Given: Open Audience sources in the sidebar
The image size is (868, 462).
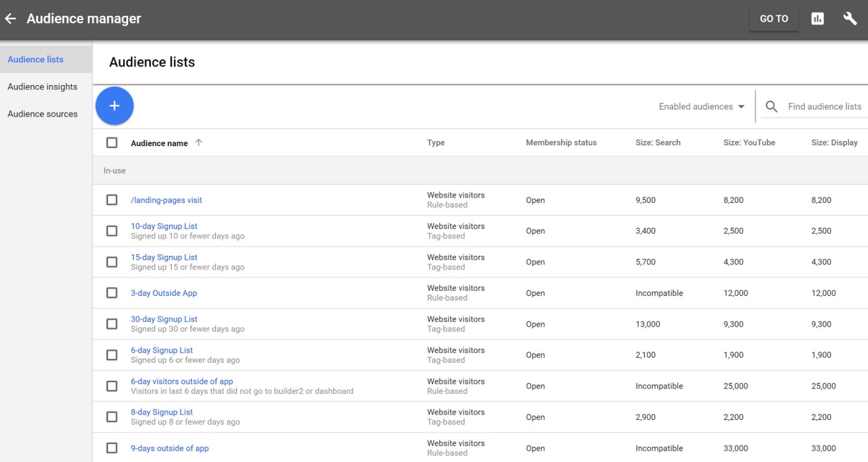Looking at the screenshot, I should [x=43, y=114].
